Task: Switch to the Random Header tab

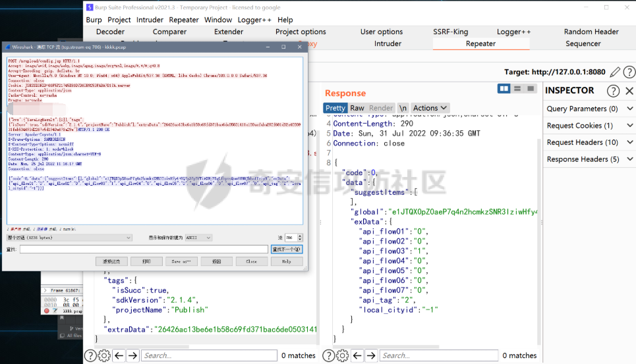Action: [591, 32]
